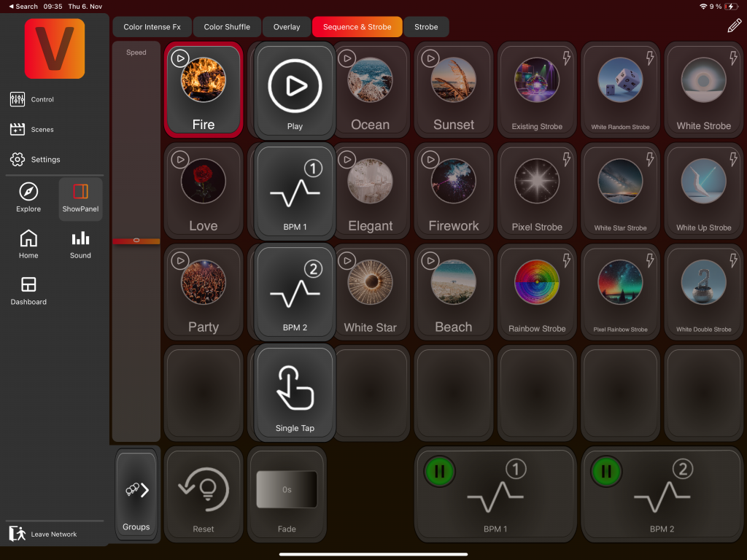Click the Leave Network button

[x=44, y=534]
